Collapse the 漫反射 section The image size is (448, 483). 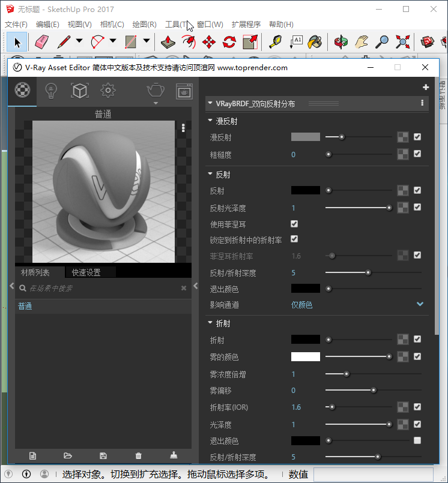click(x=210, y=120)
